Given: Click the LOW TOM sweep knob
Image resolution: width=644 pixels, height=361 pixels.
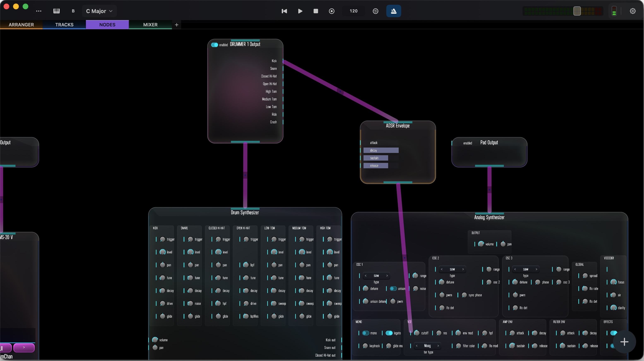Looking at the screenshot, I should pyautogui.click(x=274, y=303).
